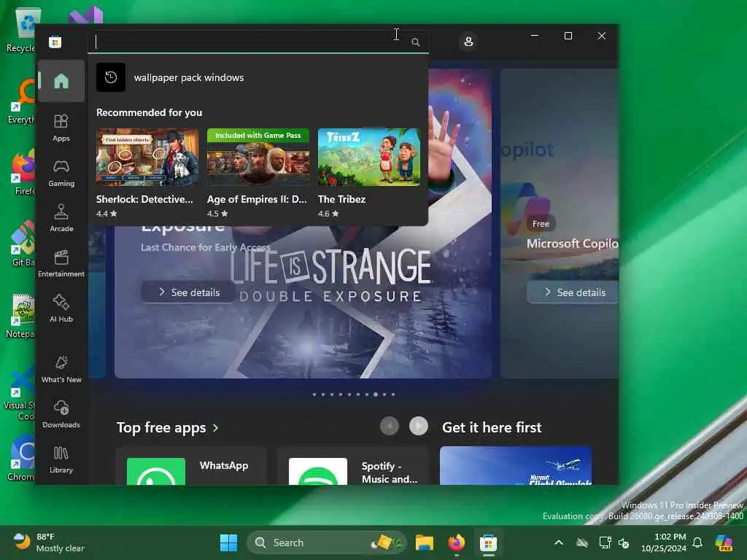
Task: Maximize the Microsoft Store window
Action: tap(568, 36)
